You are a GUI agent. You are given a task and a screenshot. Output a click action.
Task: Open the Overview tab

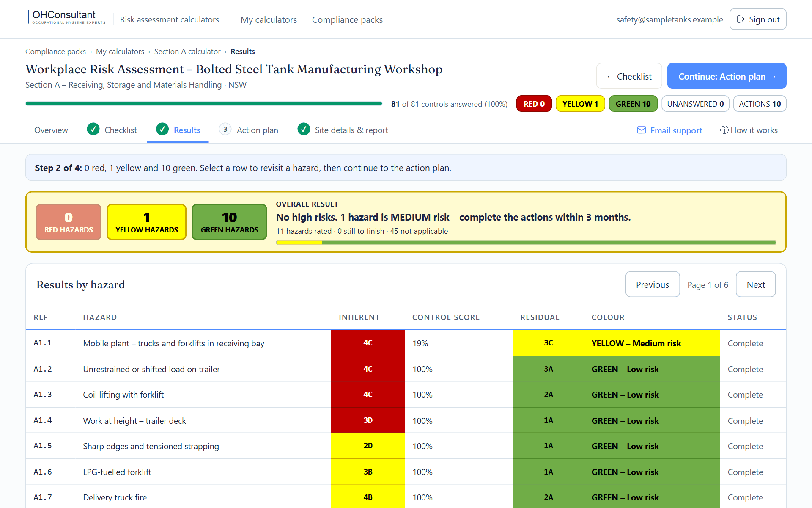[51, 130]
